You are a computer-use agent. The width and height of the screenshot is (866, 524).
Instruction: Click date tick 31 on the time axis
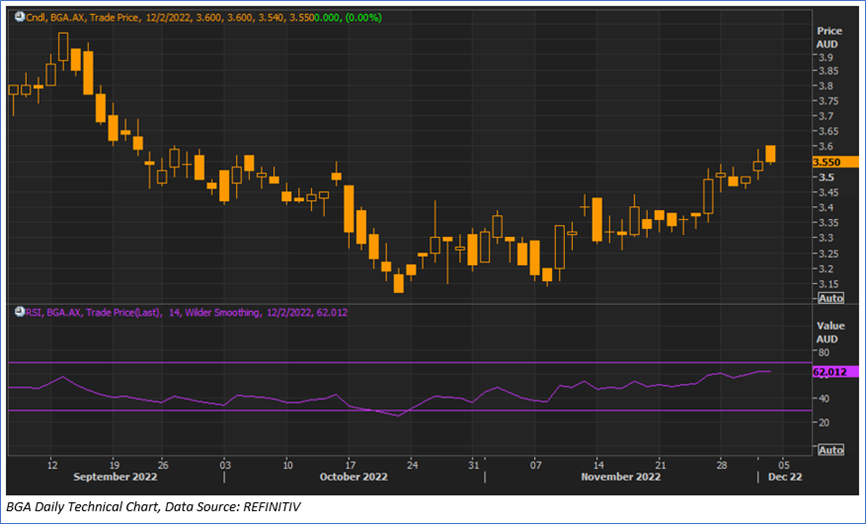point(473,464)
